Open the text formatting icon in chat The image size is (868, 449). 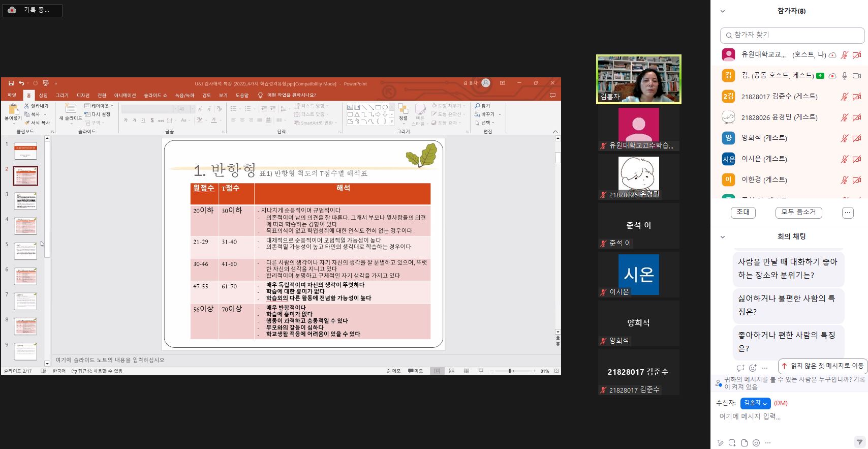(720, 443)
